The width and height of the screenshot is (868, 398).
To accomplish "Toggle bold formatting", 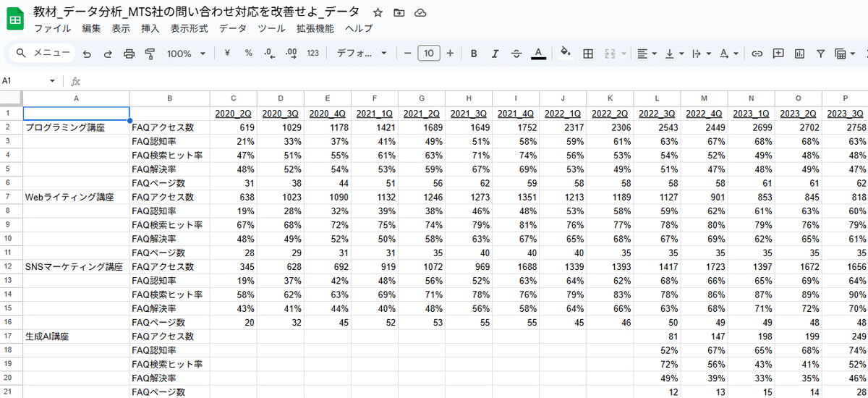I will pyautogui.click(x=474, y=54).
